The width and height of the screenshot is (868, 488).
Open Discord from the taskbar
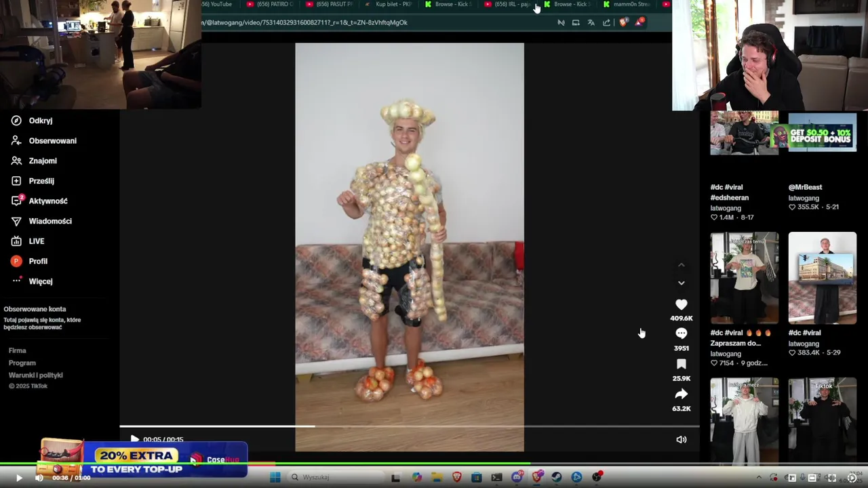tap(517, 477)
